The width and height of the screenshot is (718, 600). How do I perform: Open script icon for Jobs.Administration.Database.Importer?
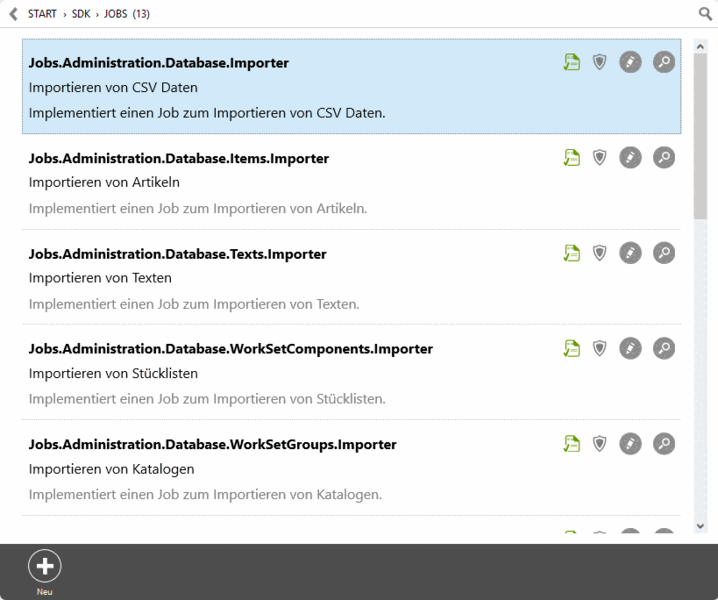click(571, 62)
